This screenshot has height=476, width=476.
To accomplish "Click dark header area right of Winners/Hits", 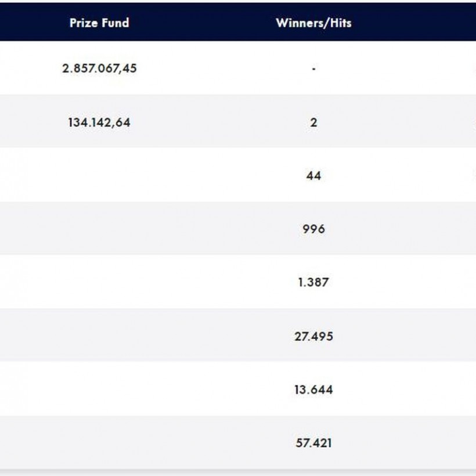I will click(x=418, y=23).
